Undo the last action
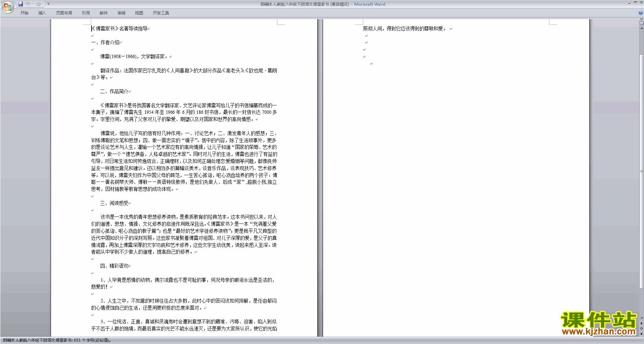The width and height of the screenshot is (644, 344). click(x=28, y=4)
